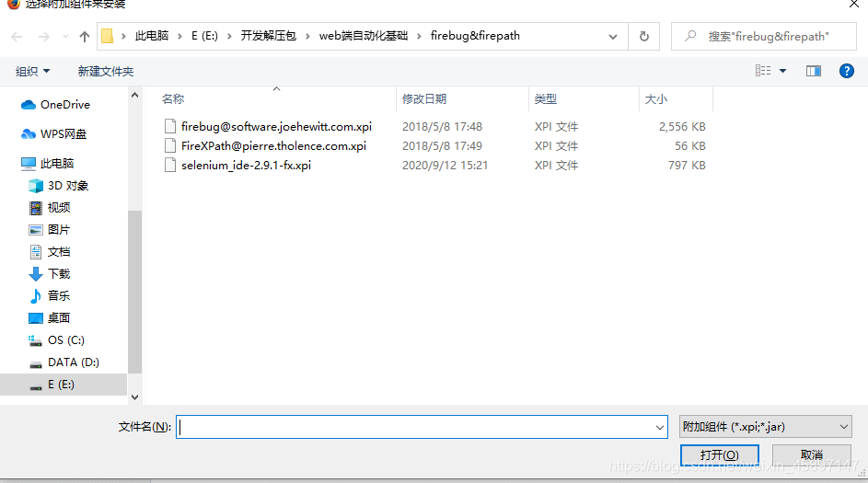
Task: Expand chevron after E (E:) breadcrumb
Action: (229, 37)
